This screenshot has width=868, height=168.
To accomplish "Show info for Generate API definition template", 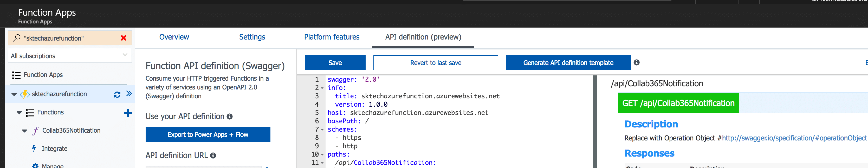I will pos(637,62).
